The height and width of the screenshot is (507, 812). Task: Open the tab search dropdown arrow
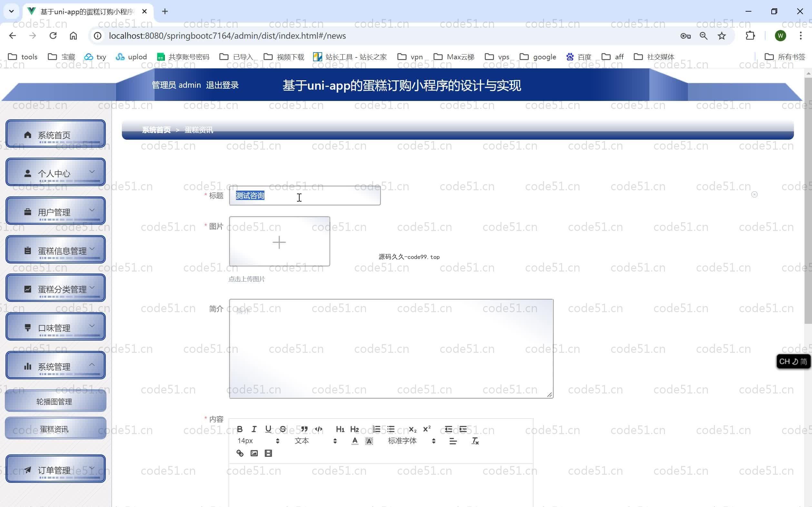11,11
